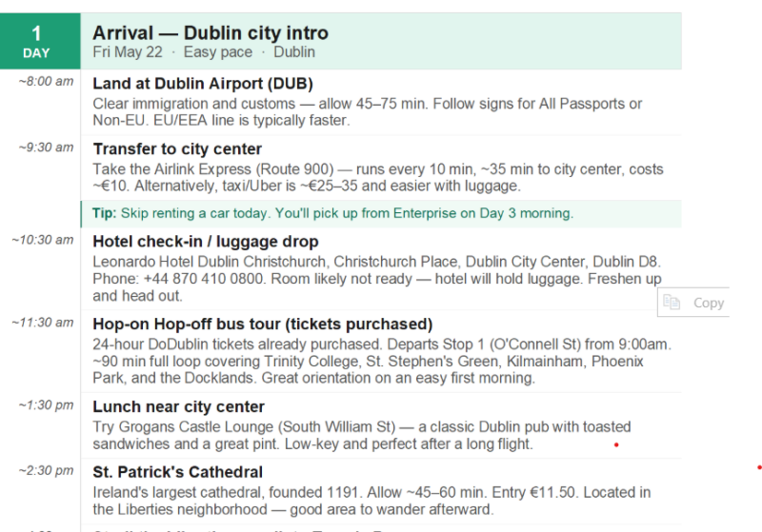Click the ~10:30 am time label
Image resolution: width=762 pixels, height=532 pixels.
tap(43, 240)
